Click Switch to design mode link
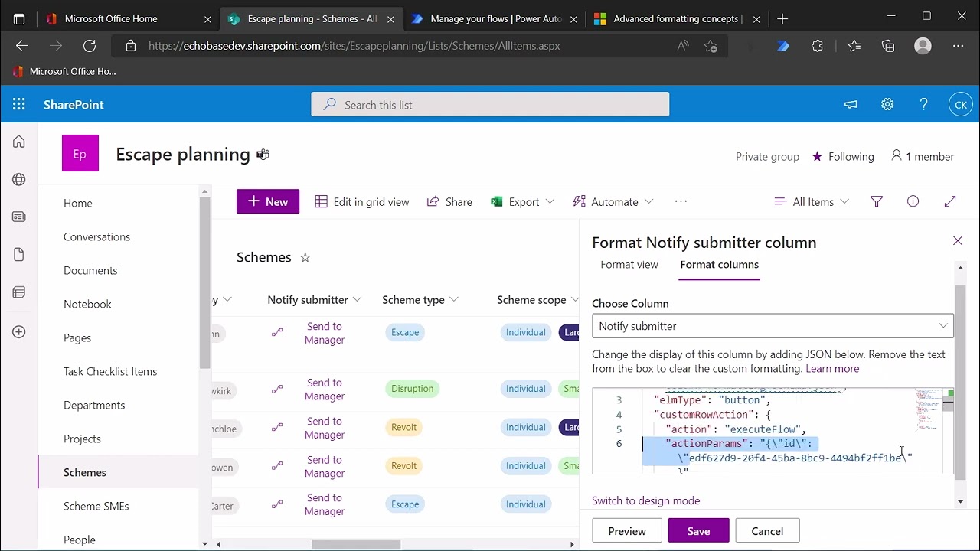This screenshot has height=551, width=980. tap(645, 500)
